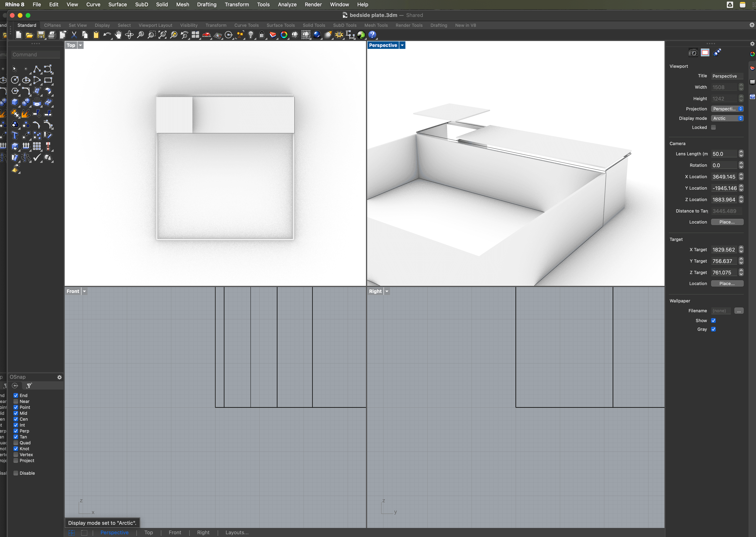Enable the Near object snap
This screenshot has width=756, height=537.
[x=16, y=401]
